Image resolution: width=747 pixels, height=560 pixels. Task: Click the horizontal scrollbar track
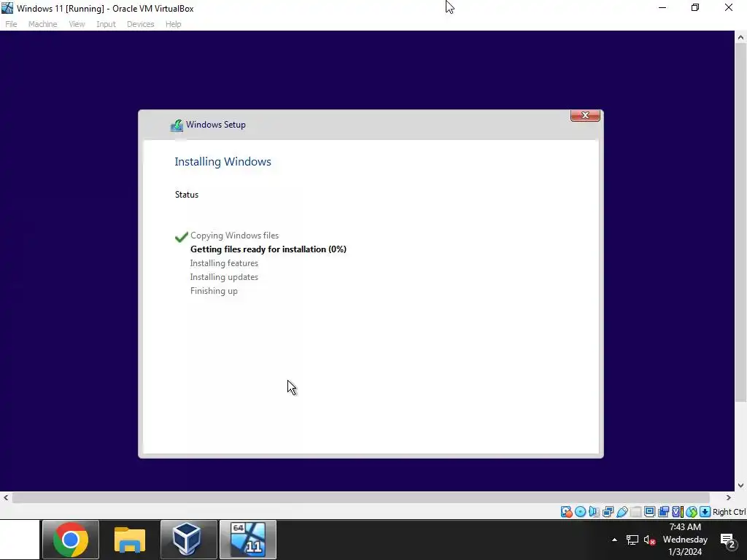[x=360, y=497]
